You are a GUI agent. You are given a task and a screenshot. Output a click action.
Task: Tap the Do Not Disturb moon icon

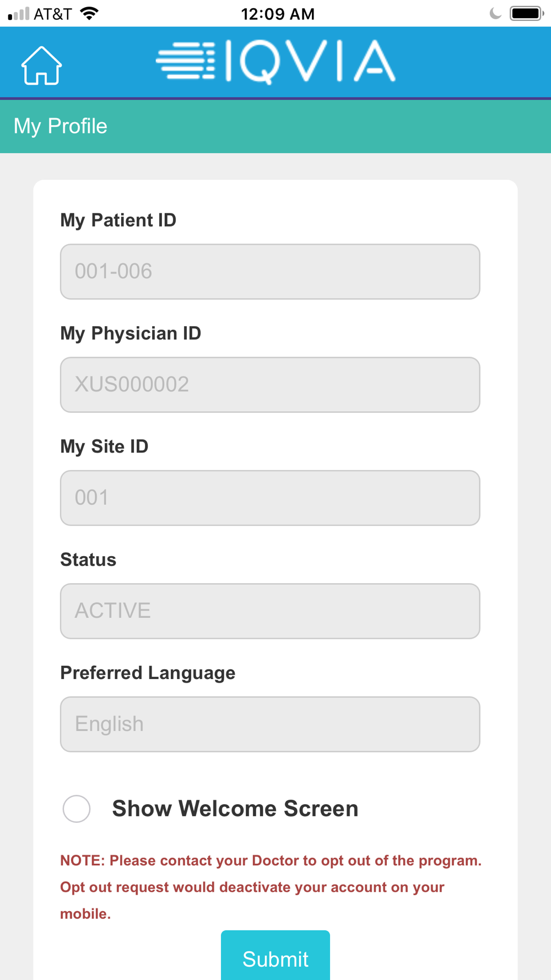[x=495, y=13]
